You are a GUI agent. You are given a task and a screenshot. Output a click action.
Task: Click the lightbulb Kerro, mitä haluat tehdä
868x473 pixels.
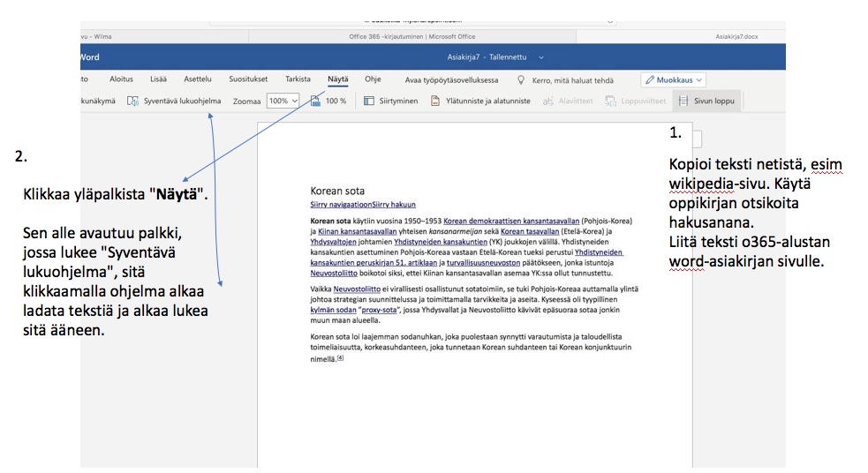(521, 80)
